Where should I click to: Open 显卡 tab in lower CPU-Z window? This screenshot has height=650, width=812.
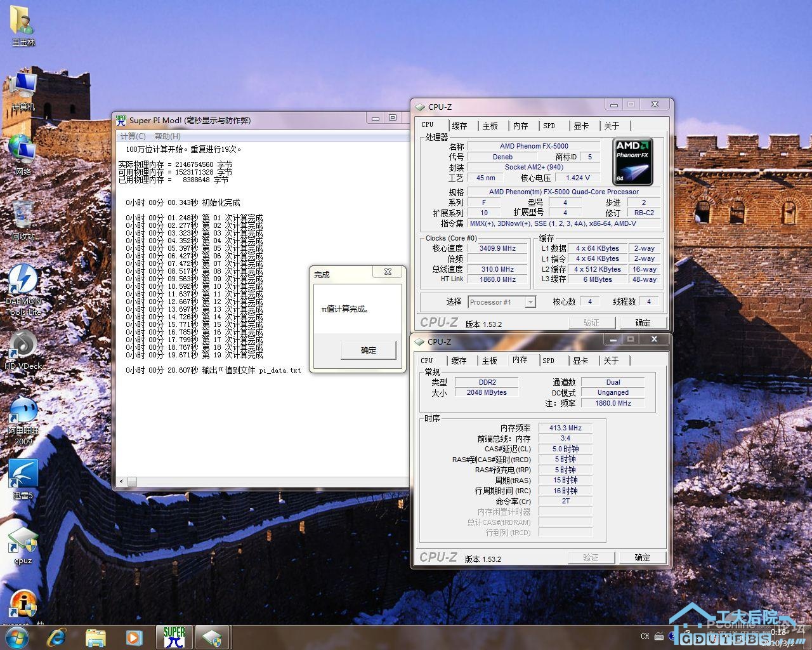(x=580, y=361)
